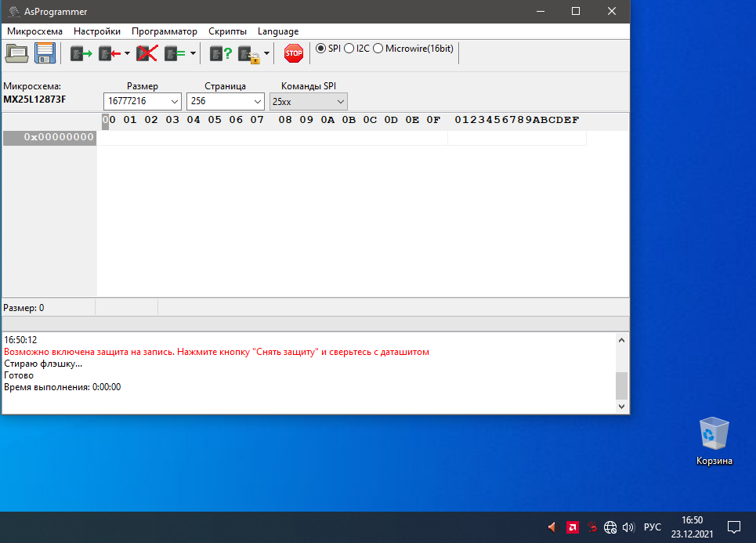Open the Программатор menu

[165, 31]
